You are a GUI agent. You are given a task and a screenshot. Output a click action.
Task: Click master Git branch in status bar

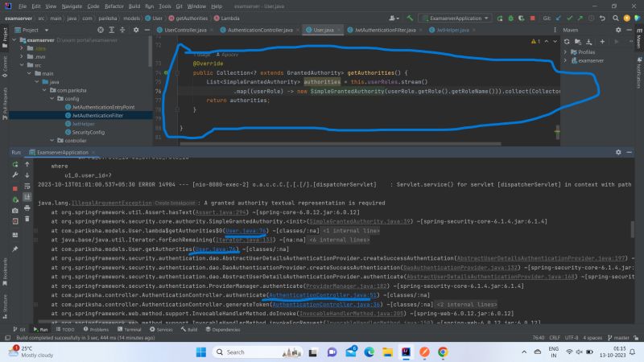click(x=618, y=338)
